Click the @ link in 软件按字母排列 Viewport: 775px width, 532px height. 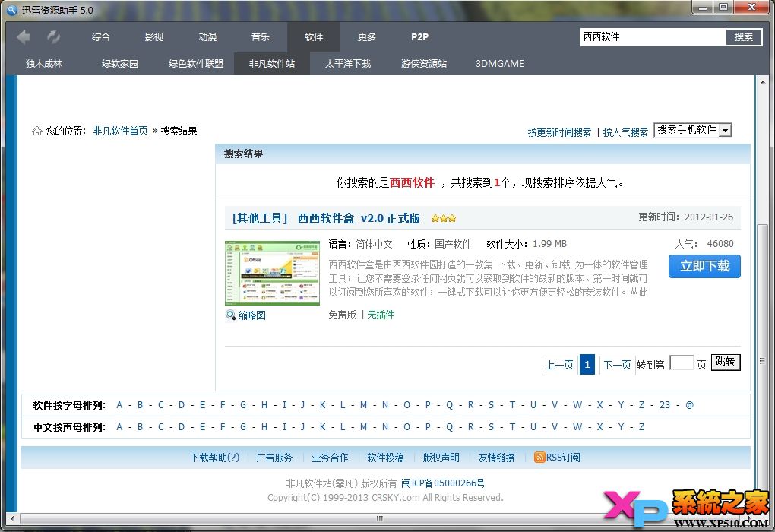(689, 405)
